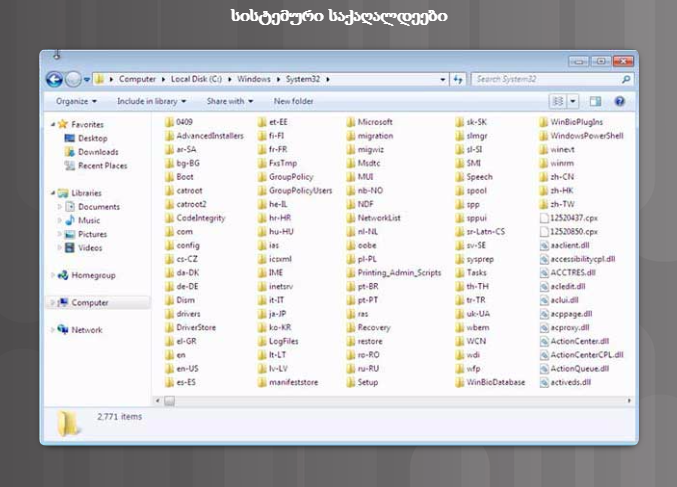Click the New folder button
677x487 pixels.
click(293, 101)
